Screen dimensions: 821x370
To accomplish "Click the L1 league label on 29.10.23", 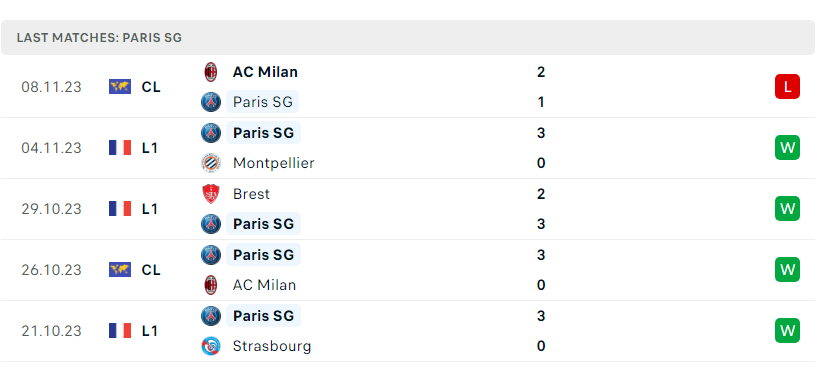I will pos(150,209).
